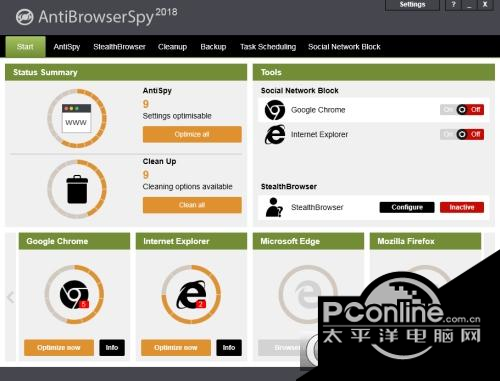
Task: Click Configure for StealthBrowser
Action: pos(407,207)
